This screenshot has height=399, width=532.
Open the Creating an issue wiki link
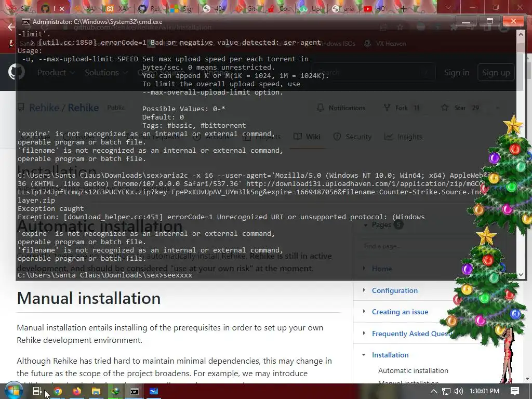(x=400, y=312)
